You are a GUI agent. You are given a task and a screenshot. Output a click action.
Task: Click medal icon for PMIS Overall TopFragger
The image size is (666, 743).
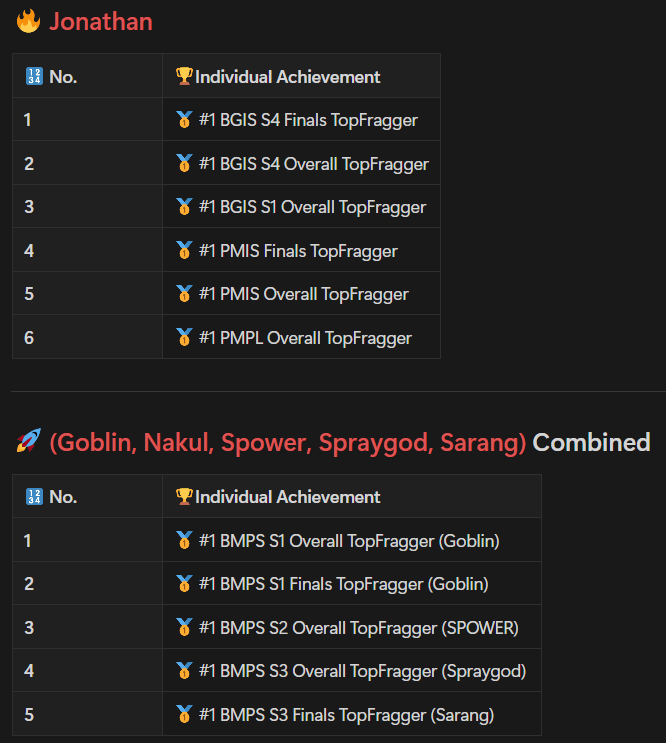[184, 293]
